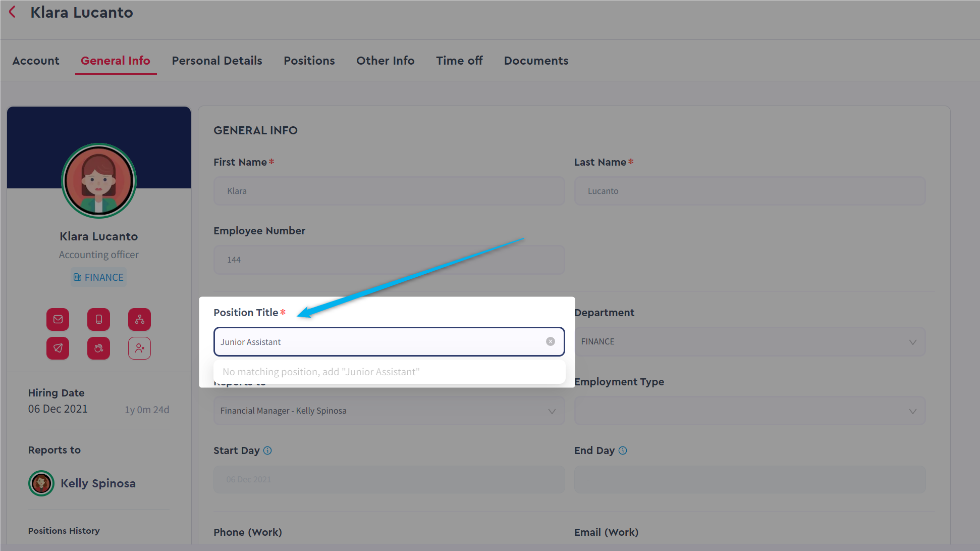Open the org chart hierarchy icon

pyautogui.click(x=139, y=319)
